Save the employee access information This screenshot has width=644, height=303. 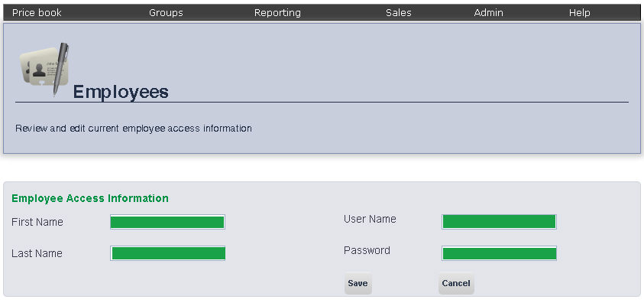(358, 284)
